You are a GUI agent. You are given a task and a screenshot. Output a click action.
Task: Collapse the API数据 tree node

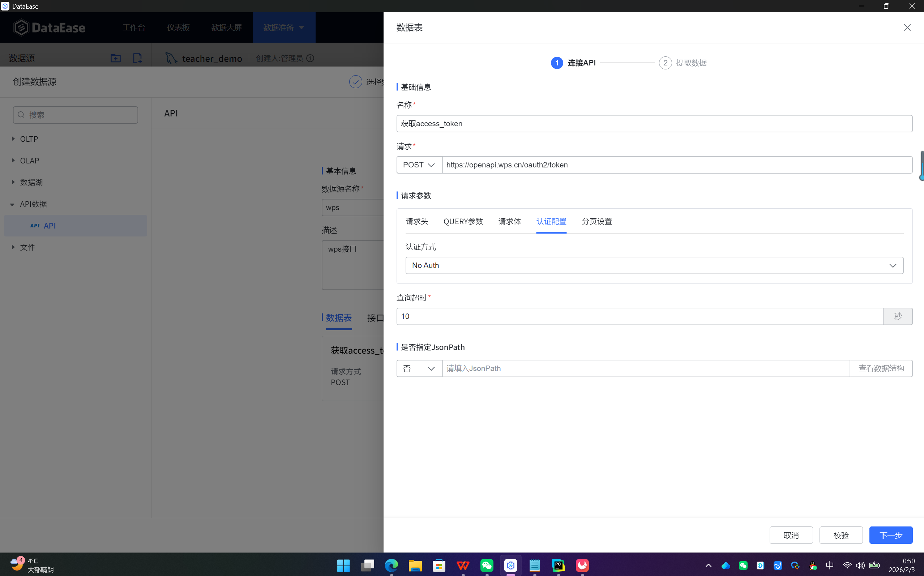[12, 205]
